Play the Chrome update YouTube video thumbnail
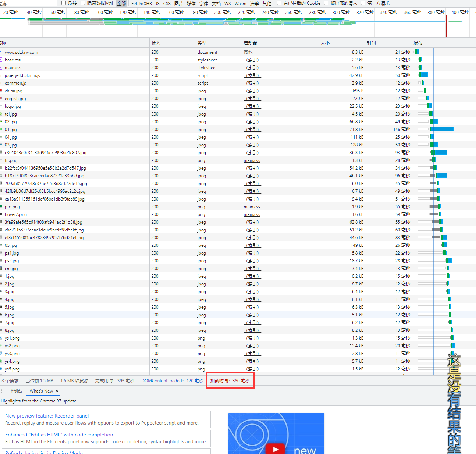Image resolution: width=476 pixels, height=454 pixels. 276,433
